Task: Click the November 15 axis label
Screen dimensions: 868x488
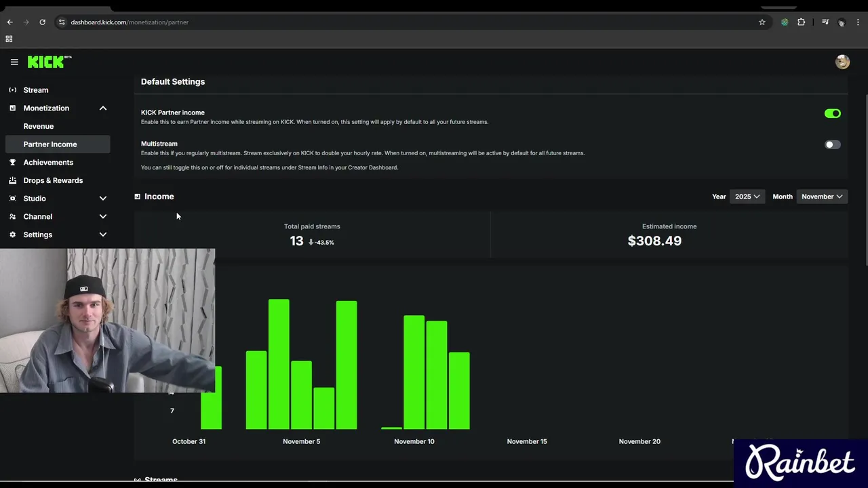Action: click(527, 441)
